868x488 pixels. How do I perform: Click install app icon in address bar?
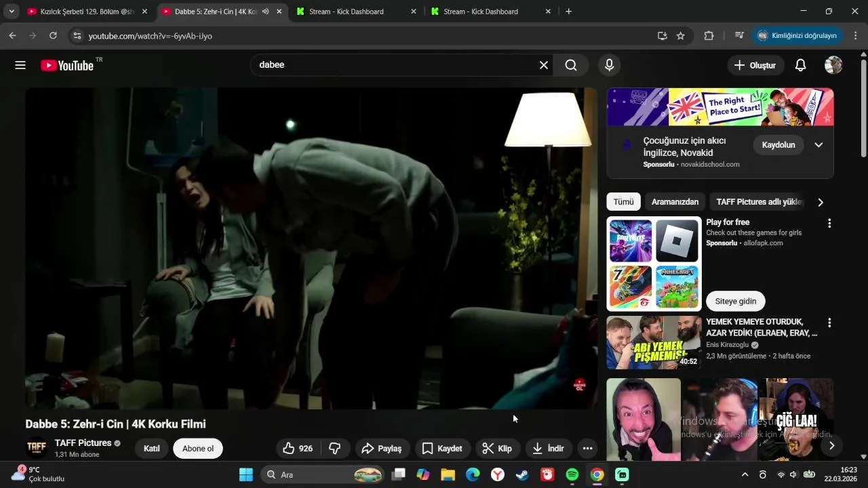coord(662,36)
